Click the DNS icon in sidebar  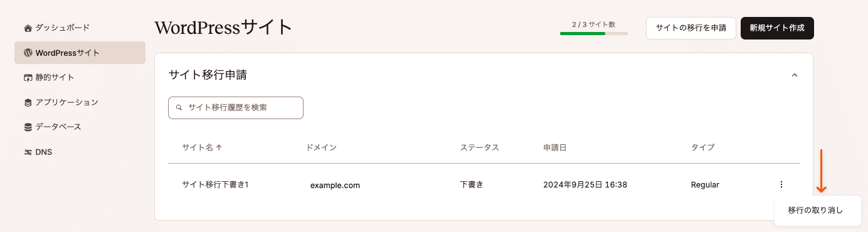click(x=28, y=152)
